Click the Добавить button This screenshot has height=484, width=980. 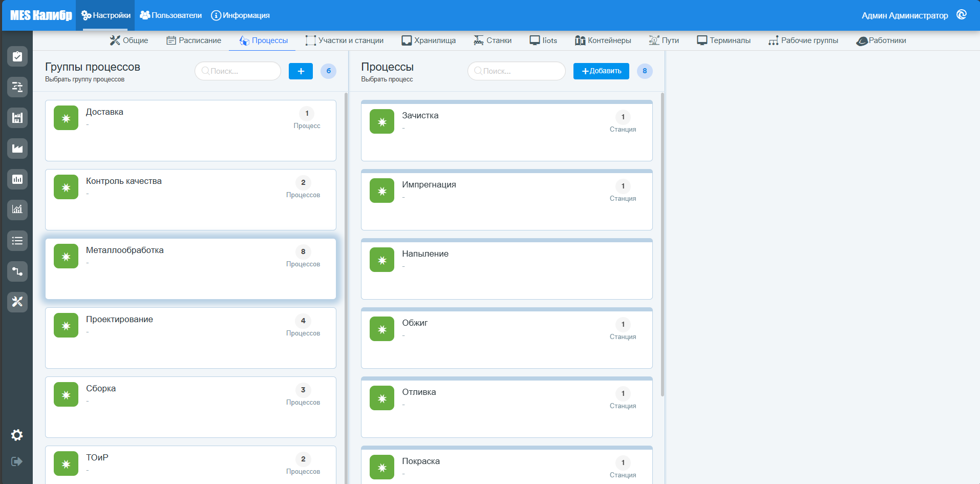601,71
